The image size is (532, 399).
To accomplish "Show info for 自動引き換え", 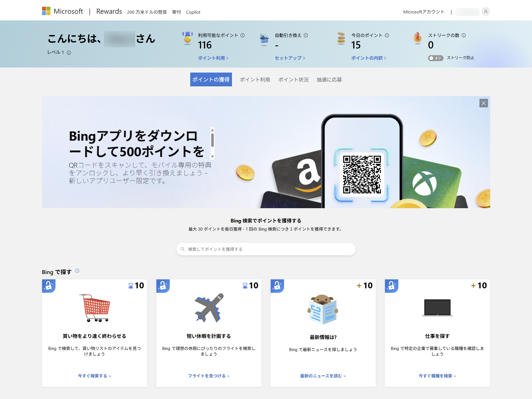I will point(306,35).
